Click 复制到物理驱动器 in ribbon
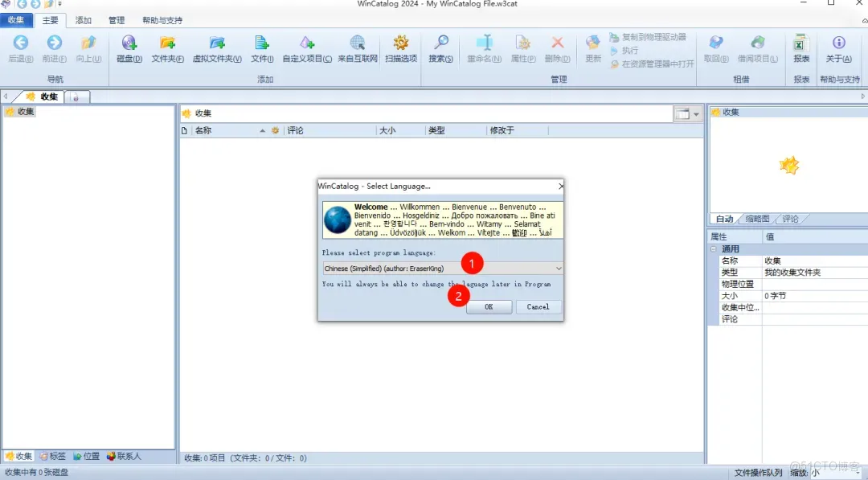 click(648, 37)
